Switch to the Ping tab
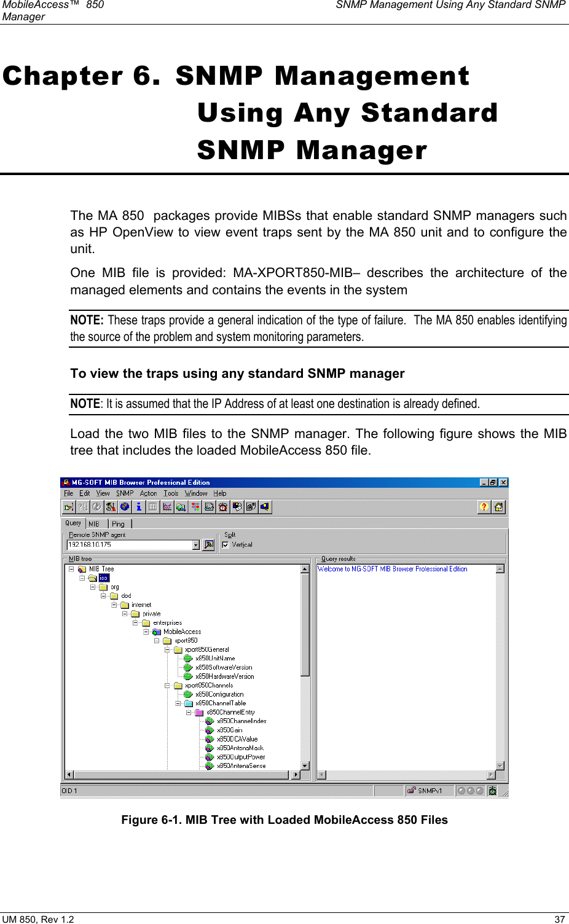569x924 pixels. [119, 524]
